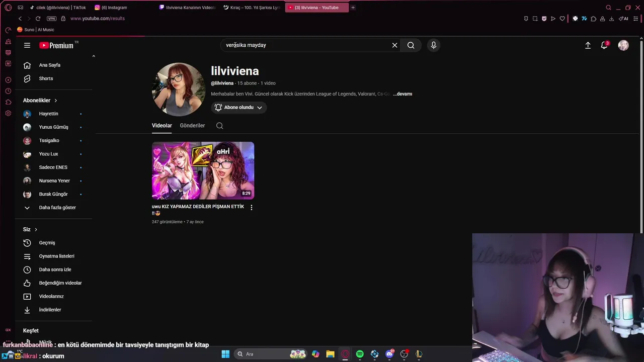Switch to the TikTok browser tab
This screenshot has height=362, width=644.
click(x=58, y=8)
